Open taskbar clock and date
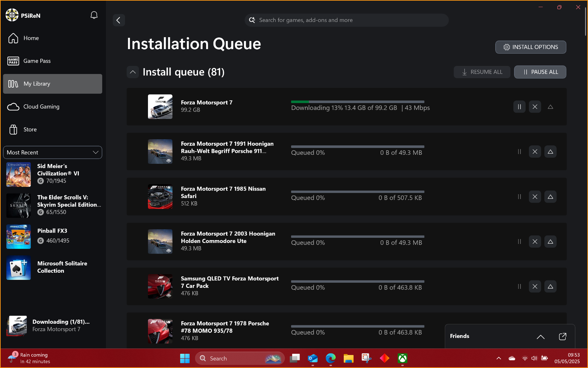588x368 pixels. pyautogui.click(x=567, y=358)
